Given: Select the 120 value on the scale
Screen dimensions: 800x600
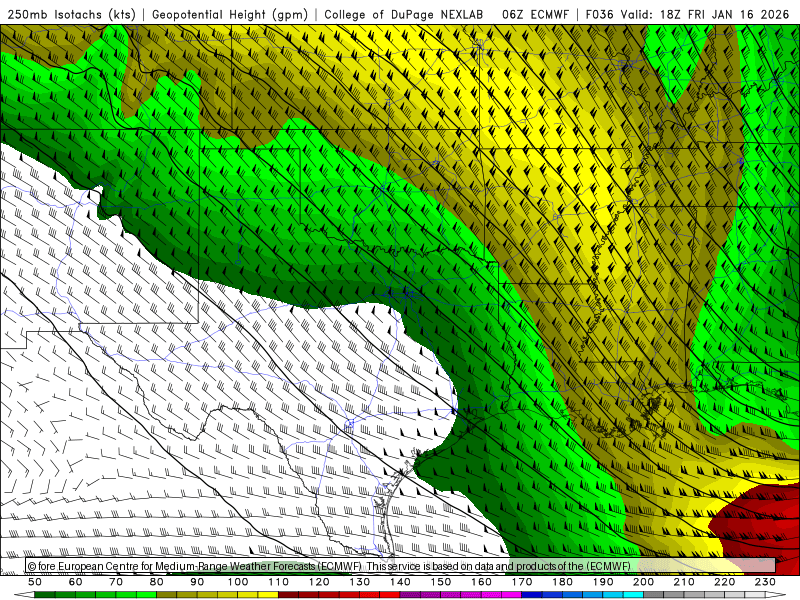Looking at the screenshot, I should pyautogui.click(x=319, y=582).
